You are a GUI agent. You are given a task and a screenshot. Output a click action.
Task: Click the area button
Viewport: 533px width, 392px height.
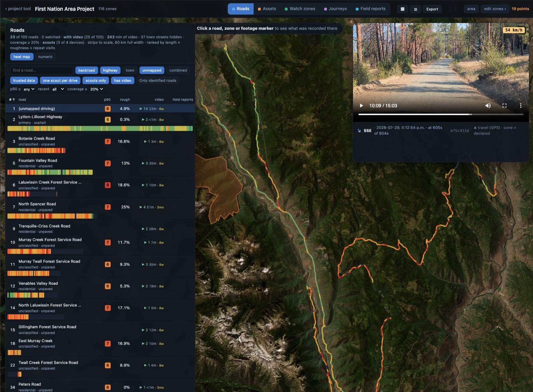(x=471, y=9)
